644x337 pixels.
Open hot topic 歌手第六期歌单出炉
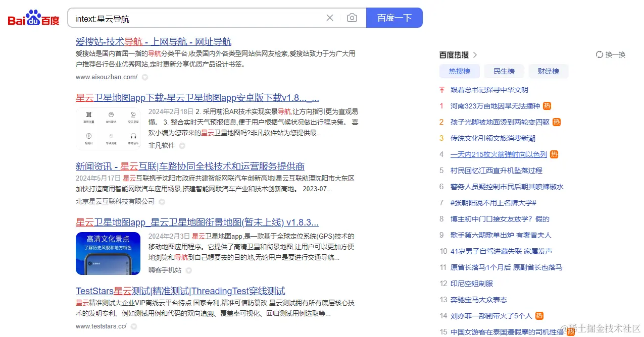(x=501, y=235)
